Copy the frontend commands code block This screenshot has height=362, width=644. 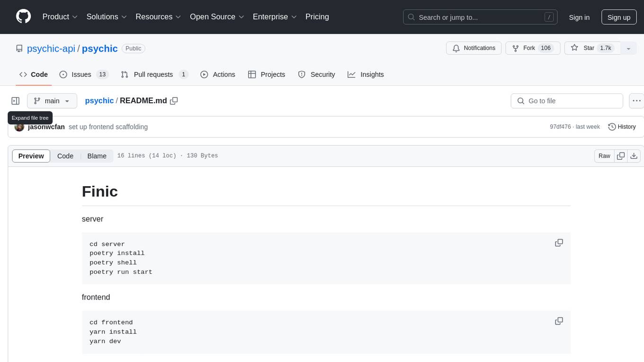click(559, 321)
